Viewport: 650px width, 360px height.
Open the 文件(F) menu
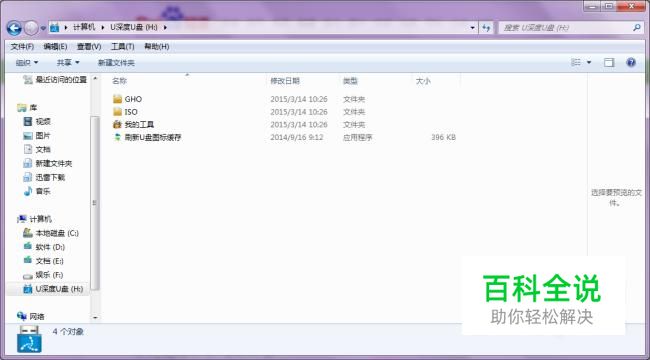[x=22, y=46]
